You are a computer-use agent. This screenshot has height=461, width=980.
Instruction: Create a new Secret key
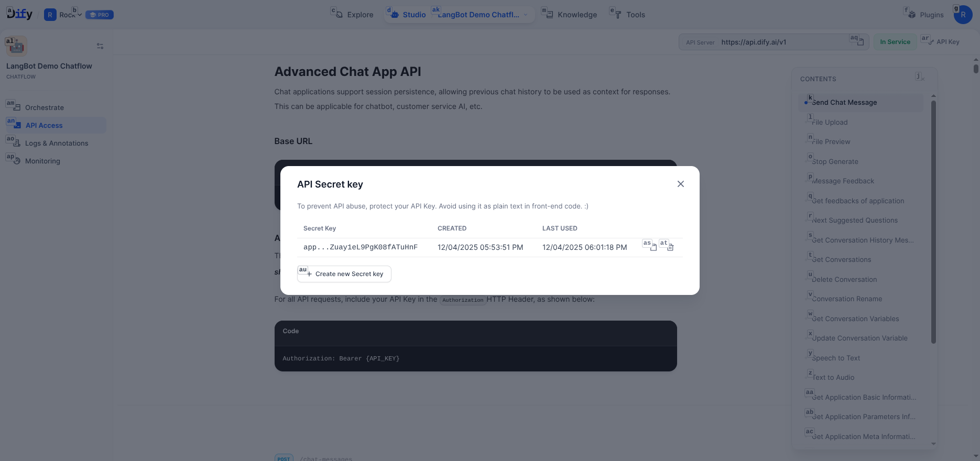coord(344,274)
